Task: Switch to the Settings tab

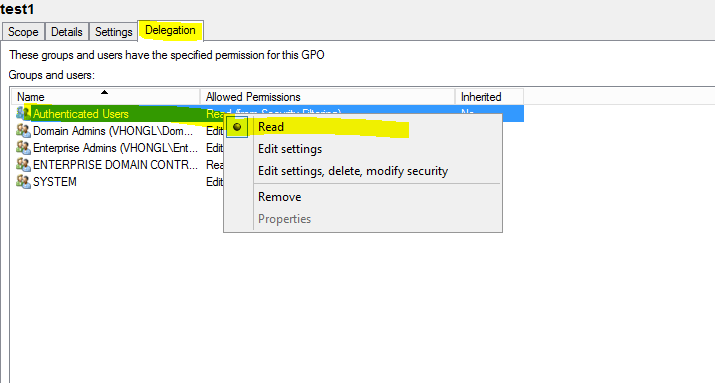Action: [114, 32]
